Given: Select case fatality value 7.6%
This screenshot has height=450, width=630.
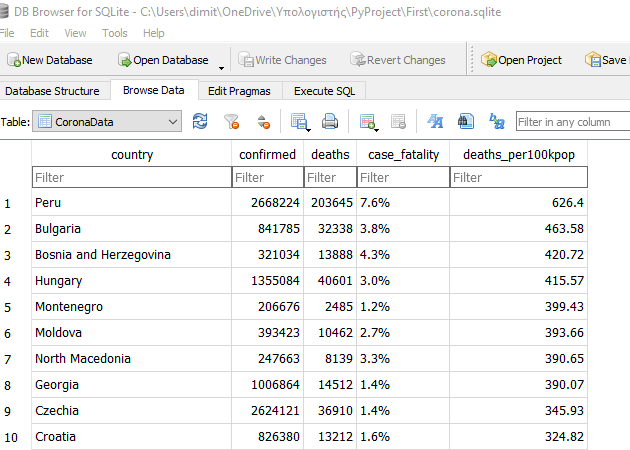Looking at the screenshot, I should pos(403,202).
